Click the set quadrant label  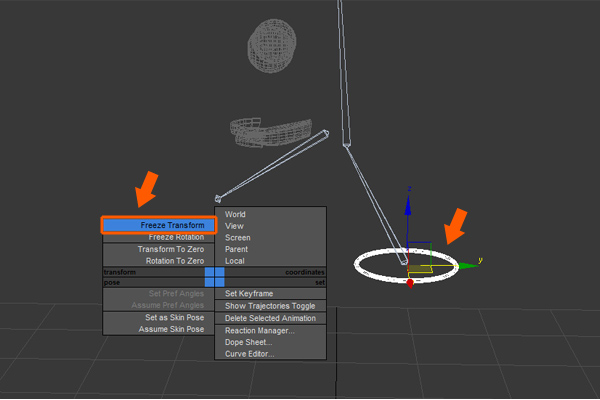click(x=320, y=282)
